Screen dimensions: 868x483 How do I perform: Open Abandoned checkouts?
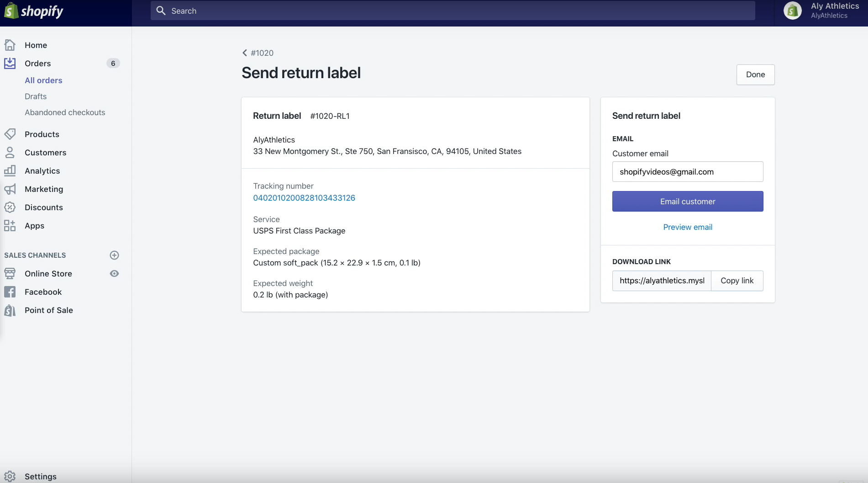pos(65,112)
